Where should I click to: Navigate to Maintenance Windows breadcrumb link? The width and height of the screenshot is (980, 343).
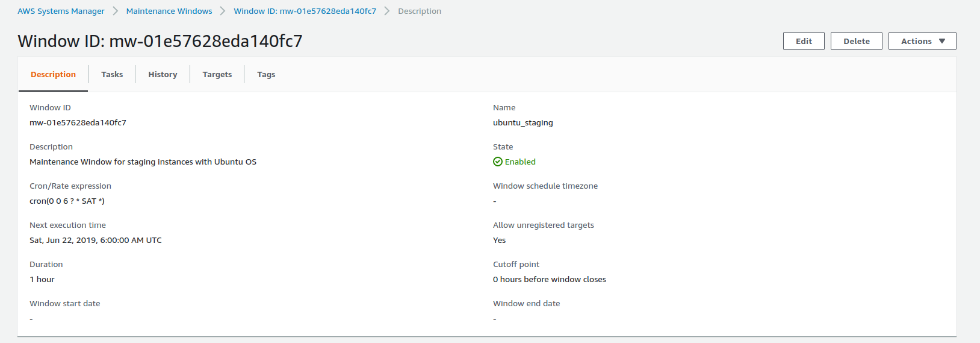tap(169, 11)
